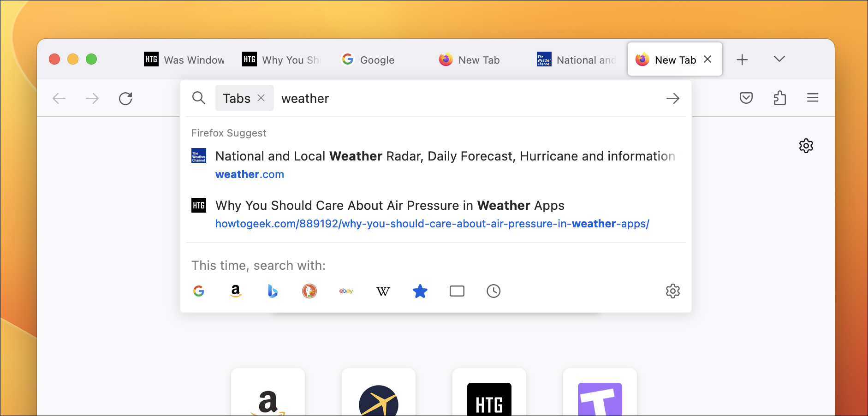Click the Go arrow in address bar
This screenshot has height=416, width=868.
click(673, 98)
